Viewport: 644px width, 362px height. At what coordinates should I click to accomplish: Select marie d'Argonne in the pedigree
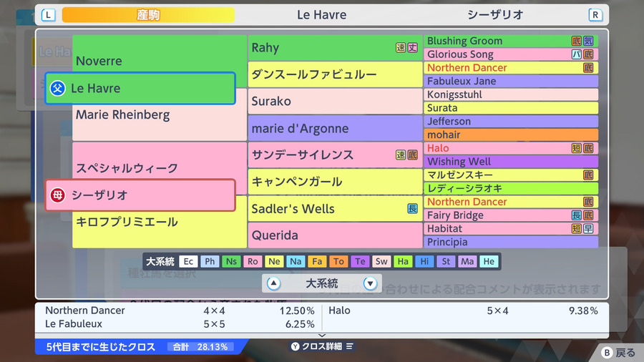point(335,128)
